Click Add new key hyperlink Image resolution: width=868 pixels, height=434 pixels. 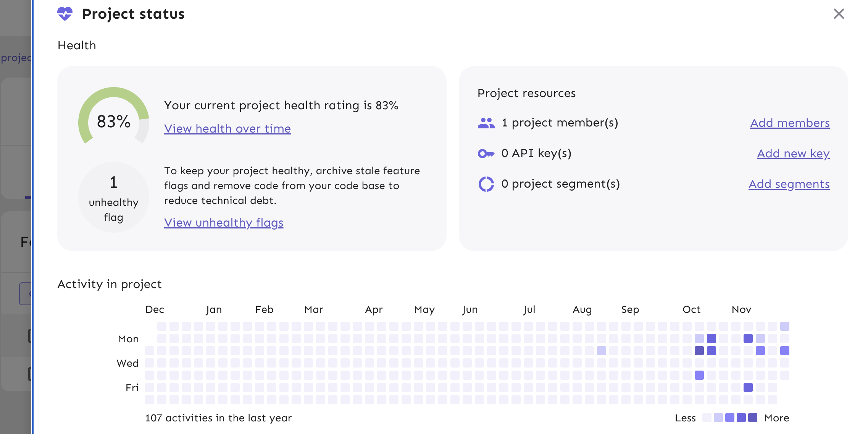point(793,153)
